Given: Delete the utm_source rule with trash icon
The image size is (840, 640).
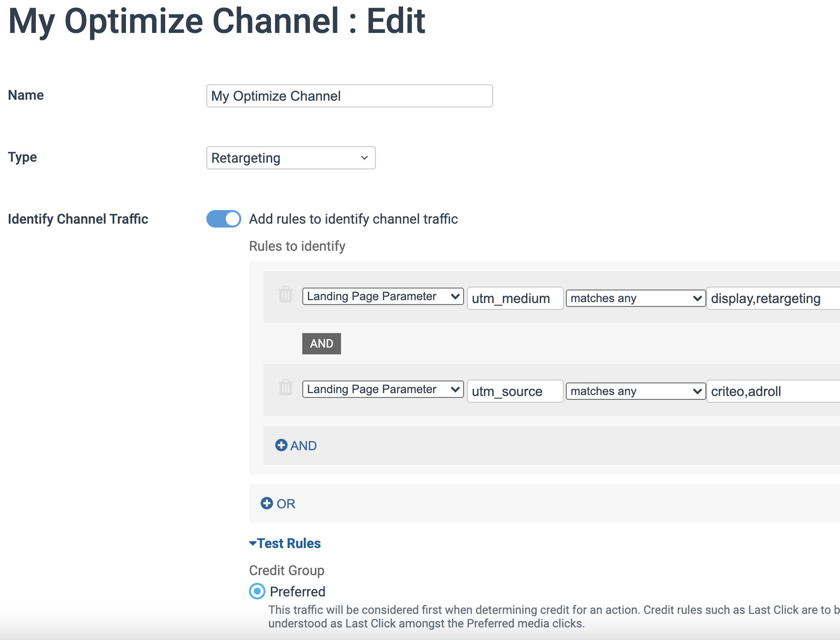Looking at the screenshot, I should (286, 387).
